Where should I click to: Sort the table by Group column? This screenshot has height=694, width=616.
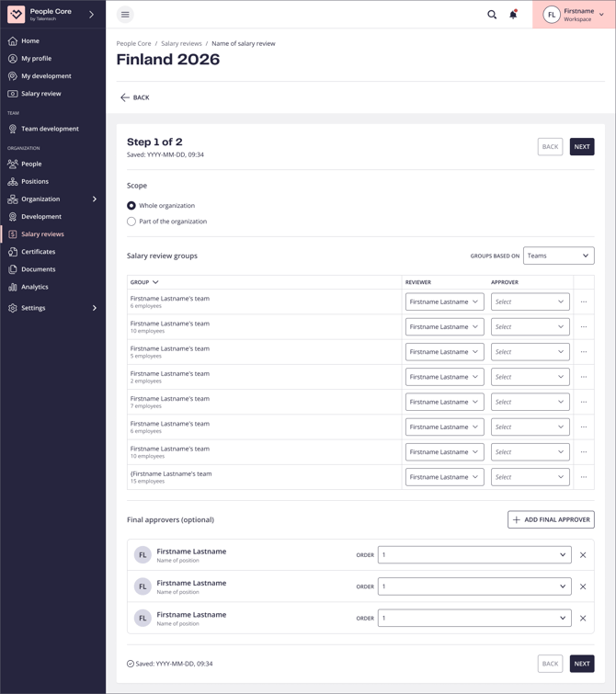[144, 282]
